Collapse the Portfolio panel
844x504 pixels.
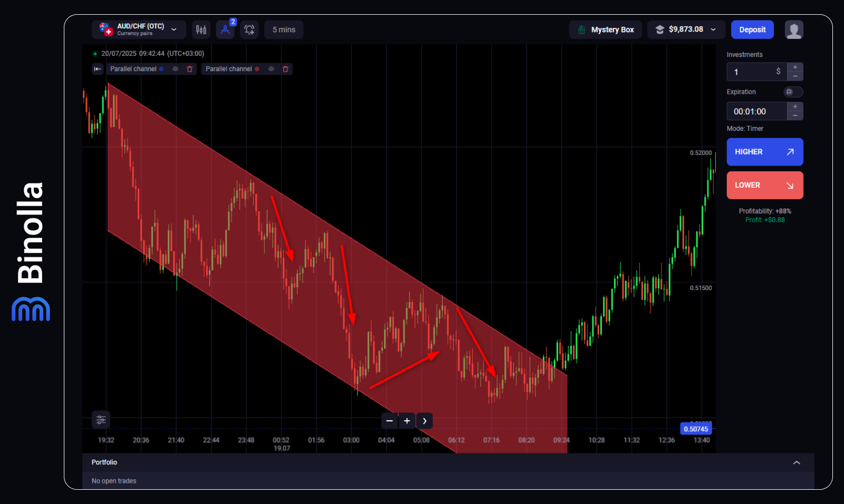(x=797, y=462)
